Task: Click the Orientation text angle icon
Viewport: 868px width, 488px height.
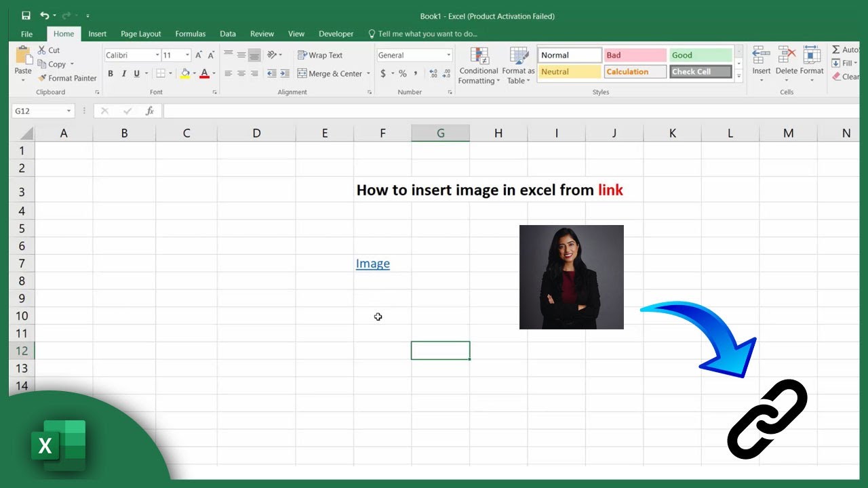Action: point(273,55)
